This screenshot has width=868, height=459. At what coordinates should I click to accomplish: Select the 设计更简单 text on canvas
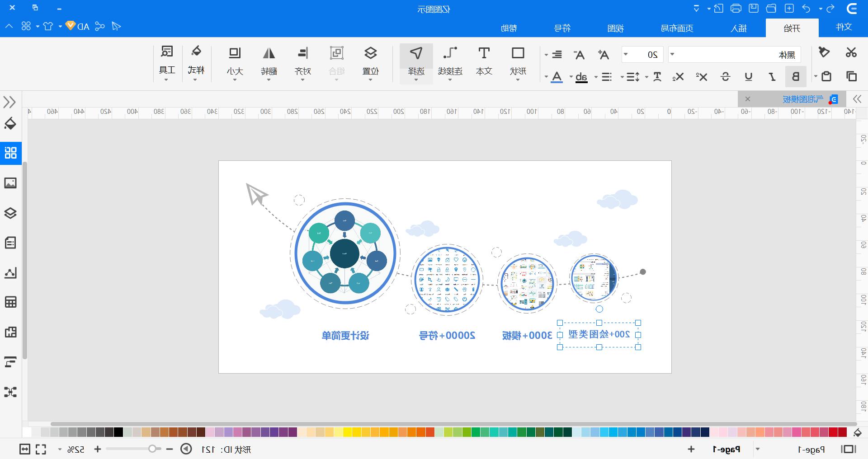click(345, 336)
